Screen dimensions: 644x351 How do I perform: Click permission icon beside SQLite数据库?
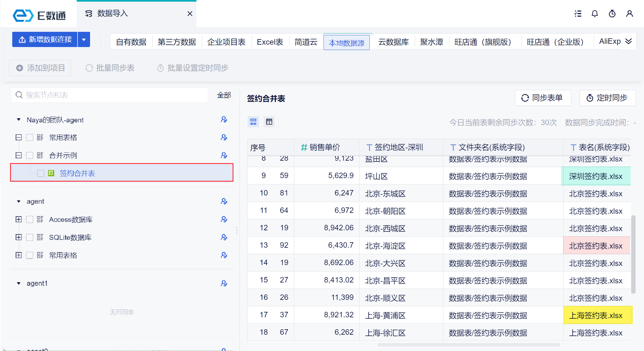[x=224, y=237]
